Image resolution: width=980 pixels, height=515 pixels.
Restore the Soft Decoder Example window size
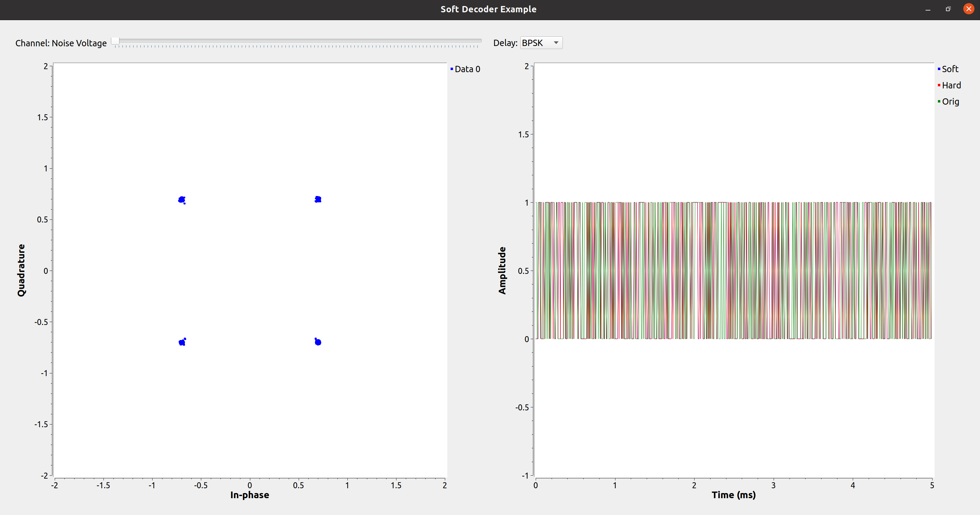coord(948,9)
